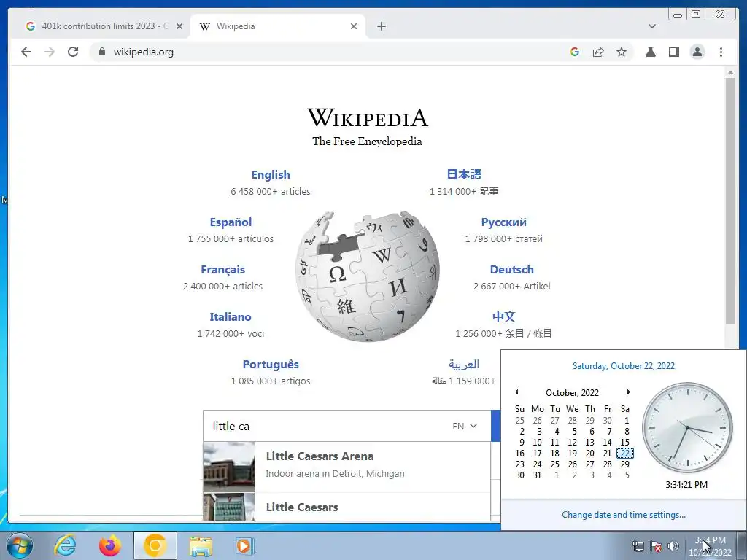Open Windows Explorer folder from taskbar
This screenshot has width=747, height=560.
tap(201, 545)
